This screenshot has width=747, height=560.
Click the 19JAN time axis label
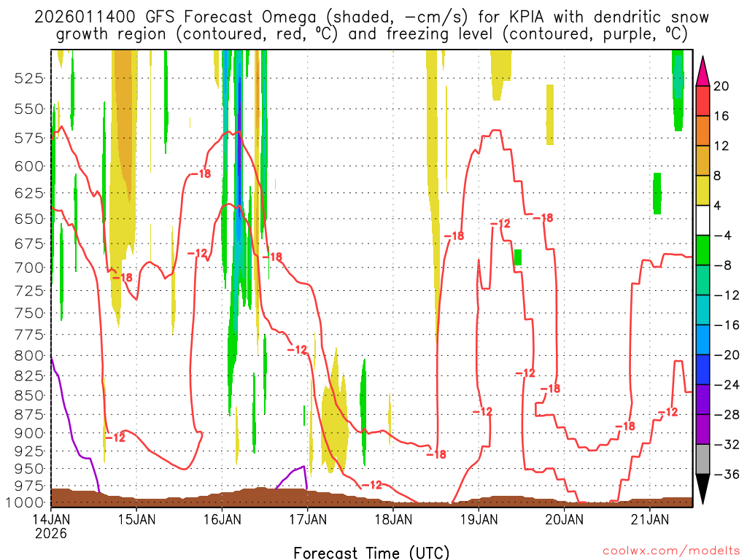[479, 518]
